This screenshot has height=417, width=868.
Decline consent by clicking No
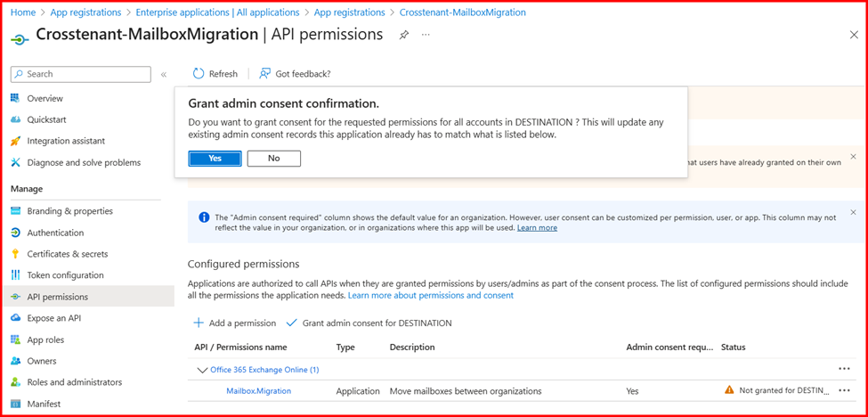273,159
